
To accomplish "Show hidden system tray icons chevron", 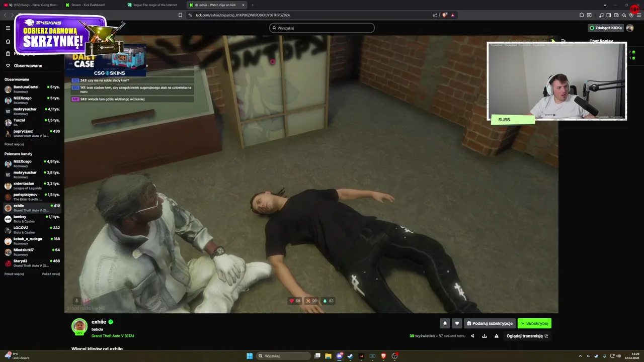I will click(x=580, y=356).
